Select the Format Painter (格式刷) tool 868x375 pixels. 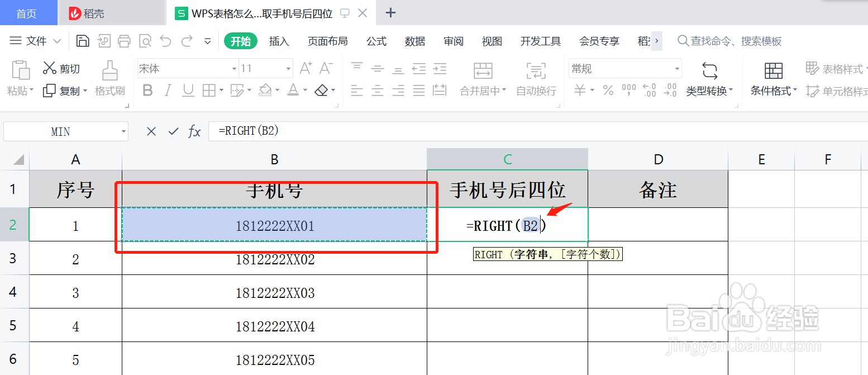pos(109,78)
